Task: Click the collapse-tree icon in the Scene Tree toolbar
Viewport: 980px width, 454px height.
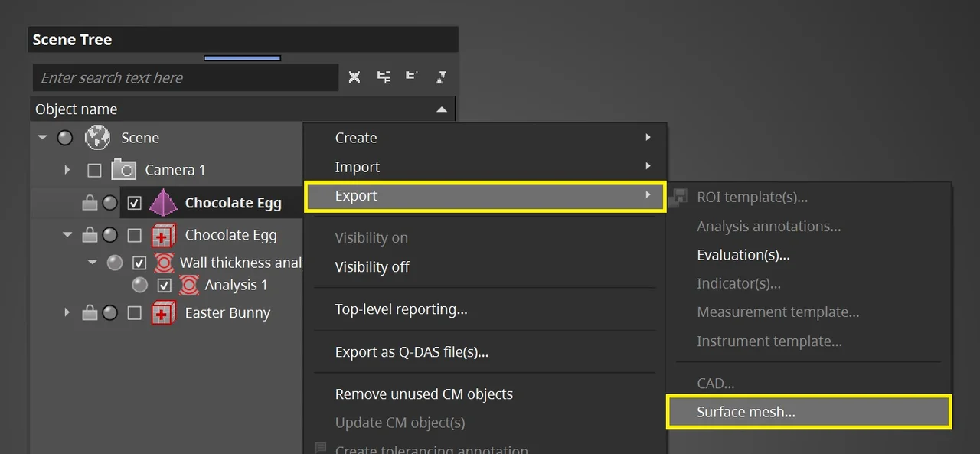Action: coord(413,77)
